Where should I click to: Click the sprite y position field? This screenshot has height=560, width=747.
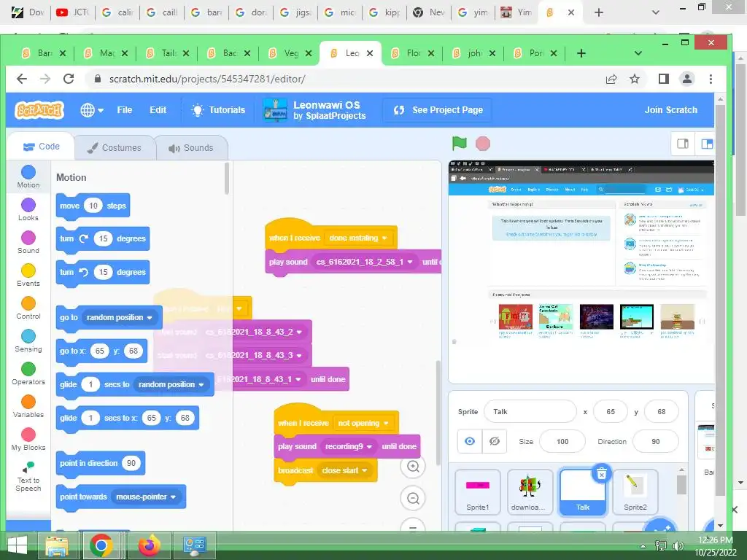click(661, 411)
